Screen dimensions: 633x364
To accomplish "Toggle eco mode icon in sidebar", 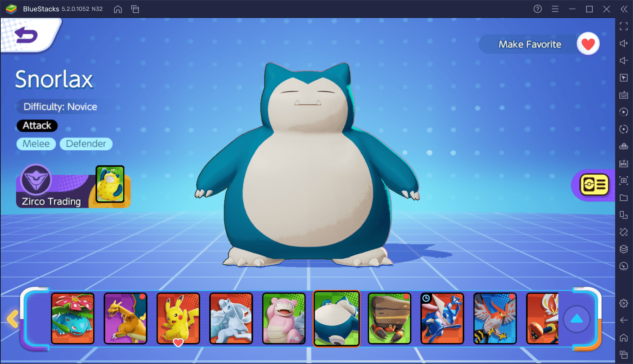I will point(624,266).
